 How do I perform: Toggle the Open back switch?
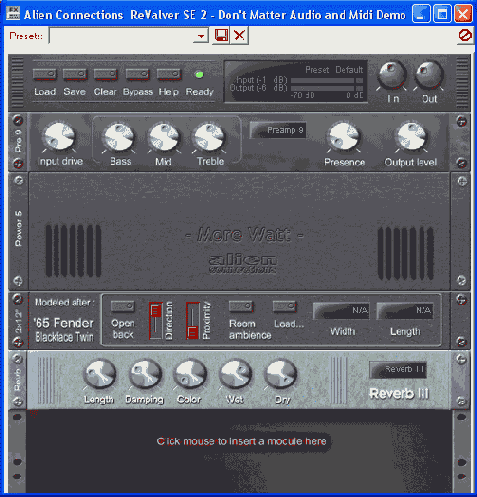click(122, 306)
